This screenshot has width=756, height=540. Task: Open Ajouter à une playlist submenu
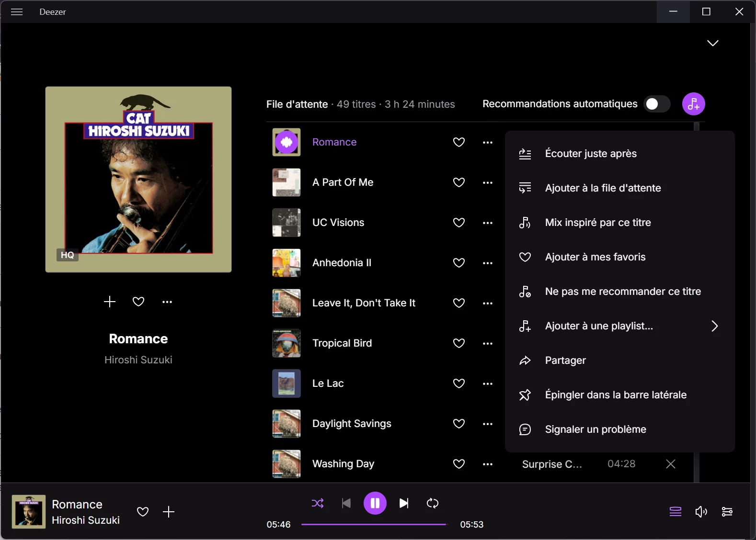[619, 326]
